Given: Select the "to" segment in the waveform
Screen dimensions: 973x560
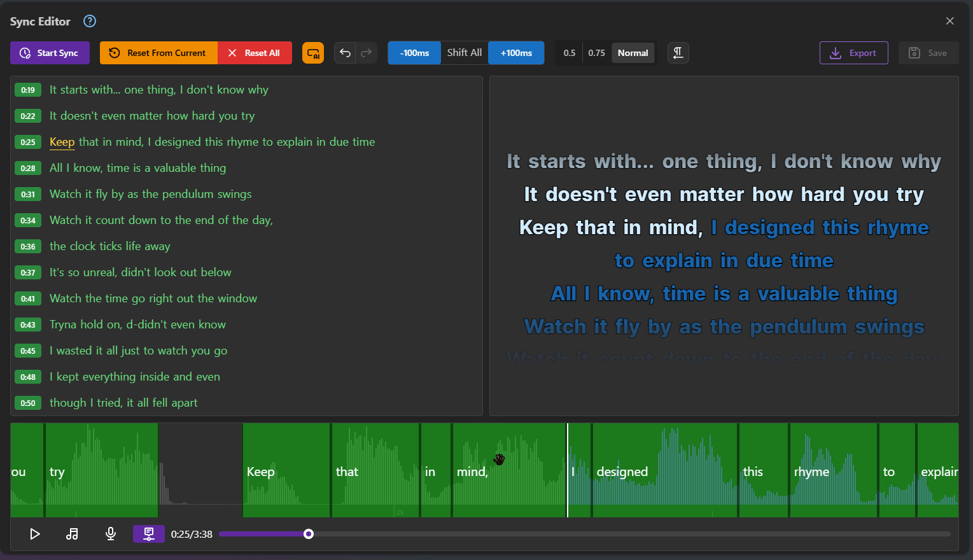Looking at the screenshot, I should click(897, 470).
